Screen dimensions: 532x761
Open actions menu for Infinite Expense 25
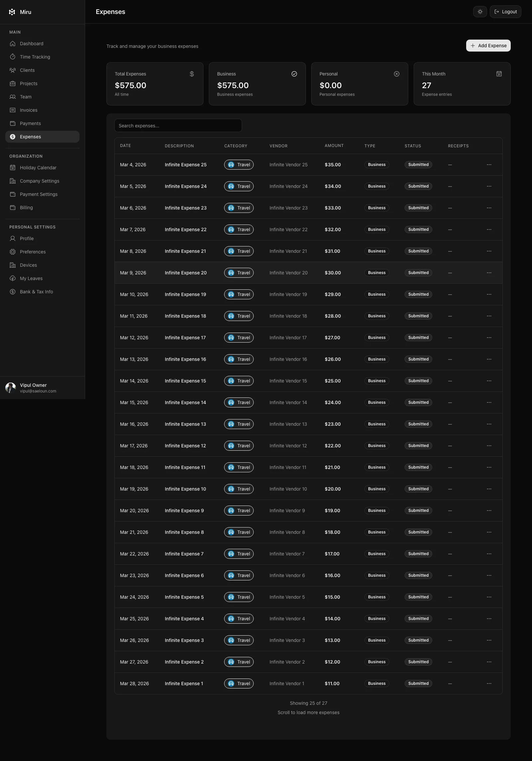[x=489, y=165]
